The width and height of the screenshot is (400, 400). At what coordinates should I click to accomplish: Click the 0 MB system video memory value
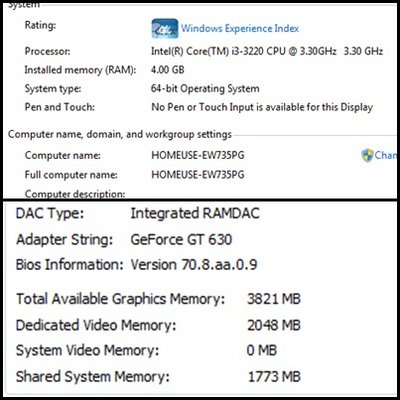click(x=262, y=351)
